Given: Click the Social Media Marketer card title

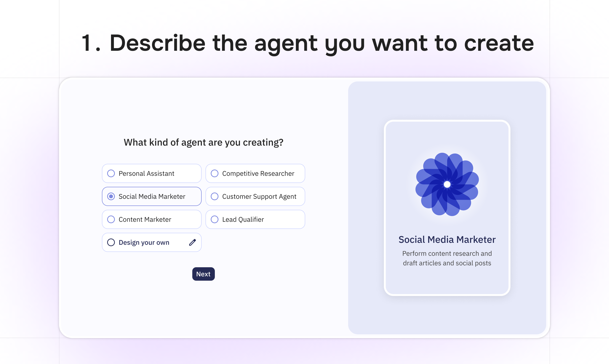Looking at the screenshot, I should [x=447, y=239].
